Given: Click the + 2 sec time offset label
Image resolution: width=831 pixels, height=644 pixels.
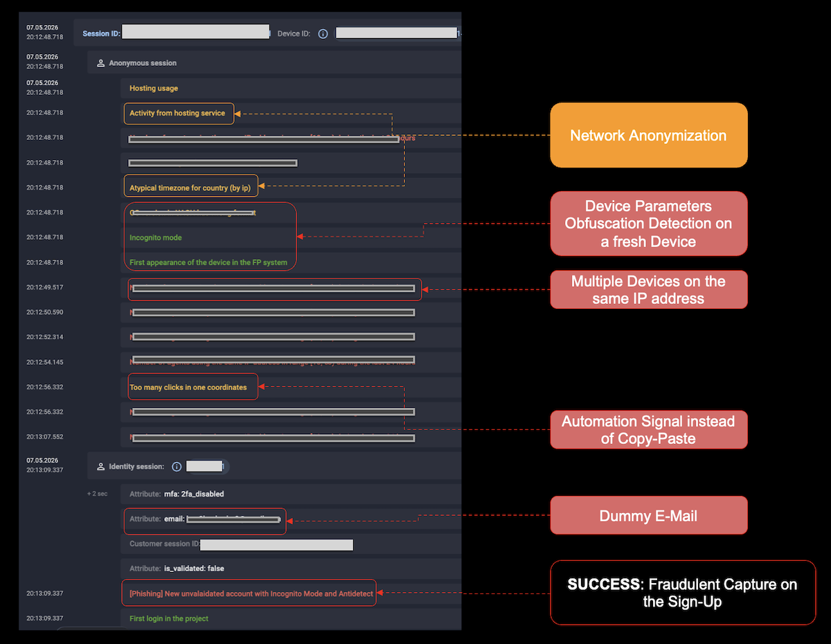Looking at the screenshot, I should coord(97,494).
